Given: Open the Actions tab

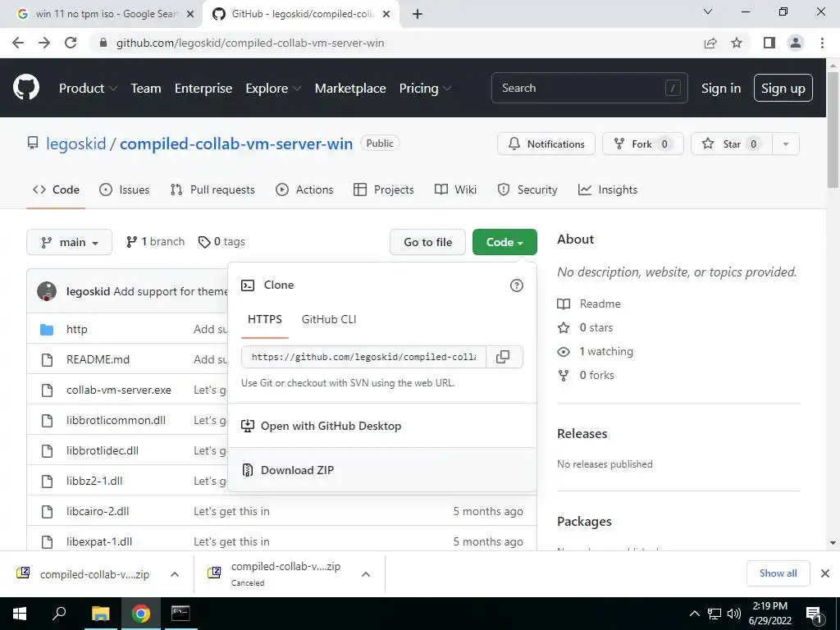Looking at the screenshot, I should tap(304, 189).
